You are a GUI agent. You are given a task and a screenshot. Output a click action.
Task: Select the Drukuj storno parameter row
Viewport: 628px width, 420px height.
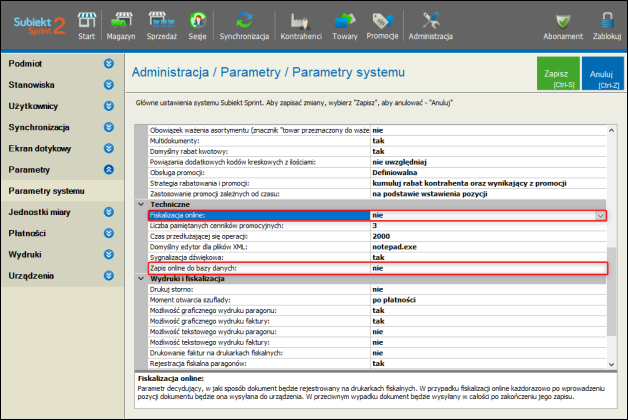point(377,289)
